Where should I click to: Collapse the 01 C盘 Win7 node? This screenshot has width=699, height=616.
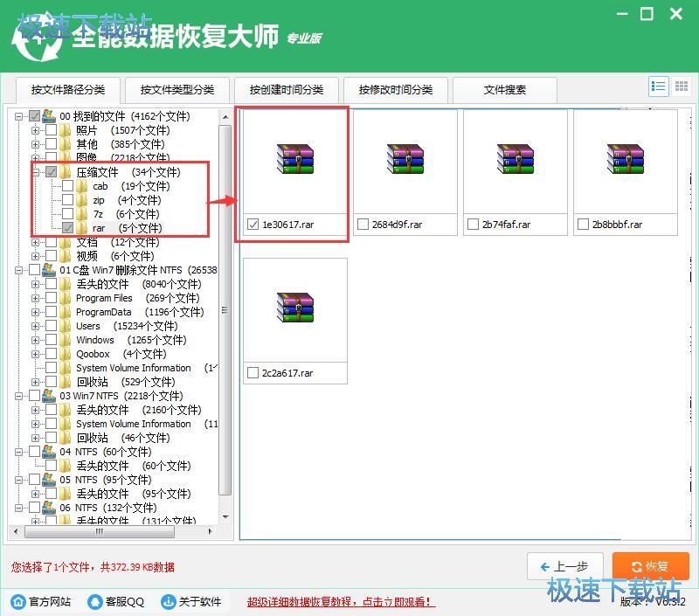click(18, 270)
